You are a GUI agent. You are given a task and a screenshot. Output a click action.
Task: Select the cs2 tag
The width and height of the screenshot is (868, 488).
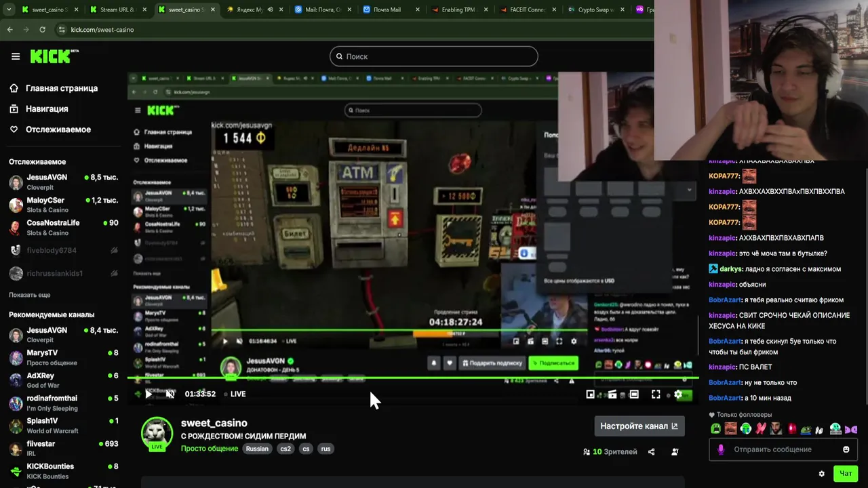pyautogui.click(x=285, y=449)
